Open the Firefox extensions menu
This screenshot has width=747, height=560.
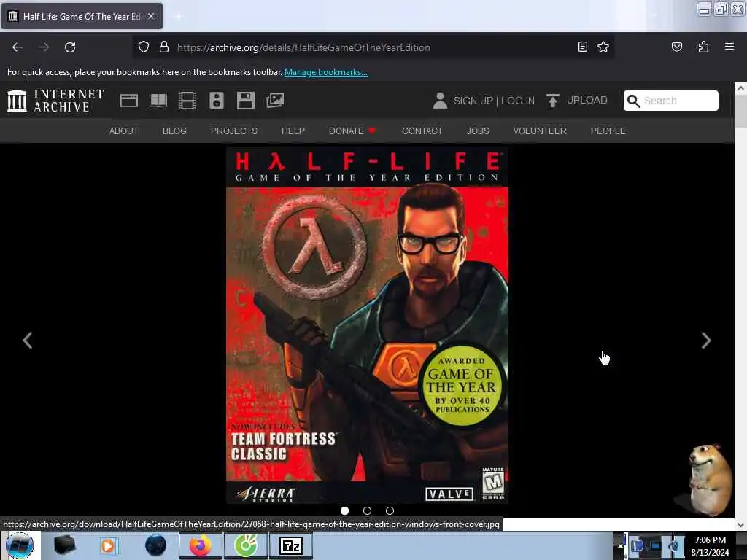point(703,47)
